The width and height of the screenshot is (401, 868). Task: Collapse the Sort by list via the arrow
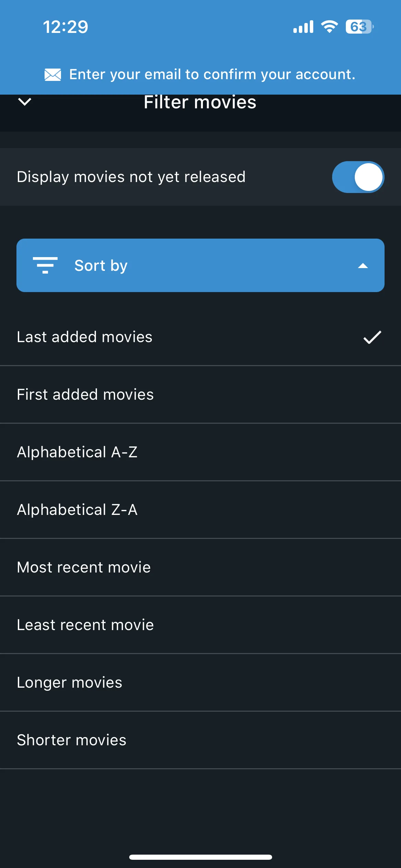[363, 266]
